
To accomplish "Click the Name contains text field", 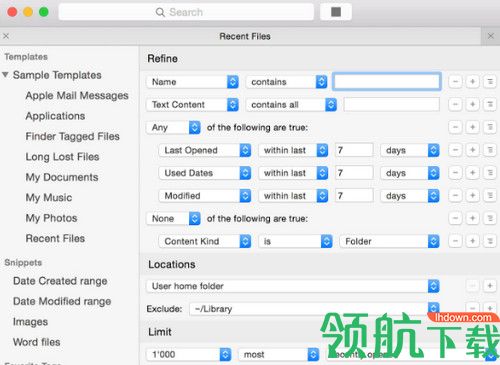I will [x=387, y=82].
